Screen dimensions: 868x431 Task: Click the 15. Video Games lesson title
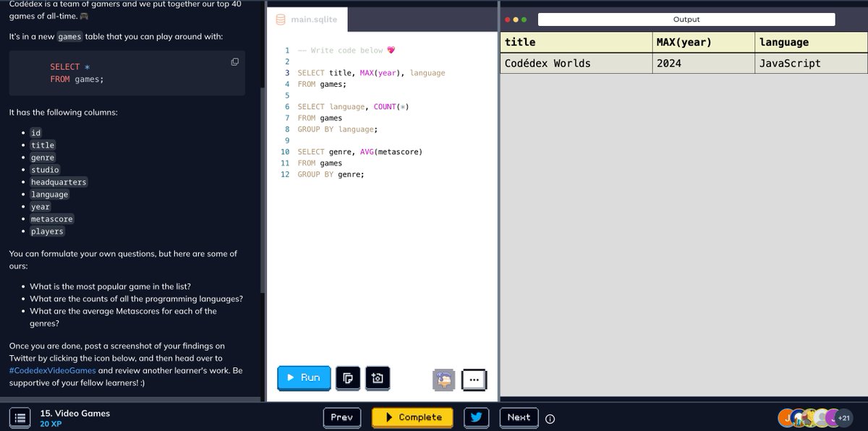coord(75,413)
